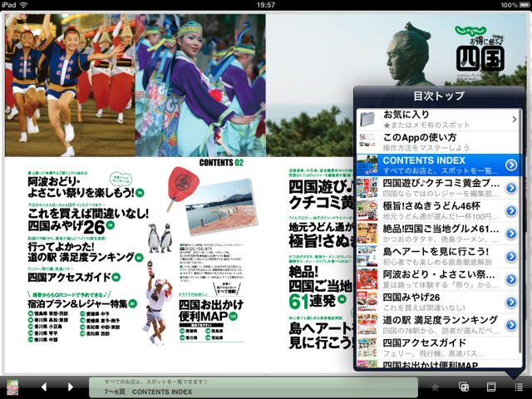Viewport: 532px width, 399px height.
Task: Click blue disclosure arrow for 四国みやげ26
Action: coord(511,302)
